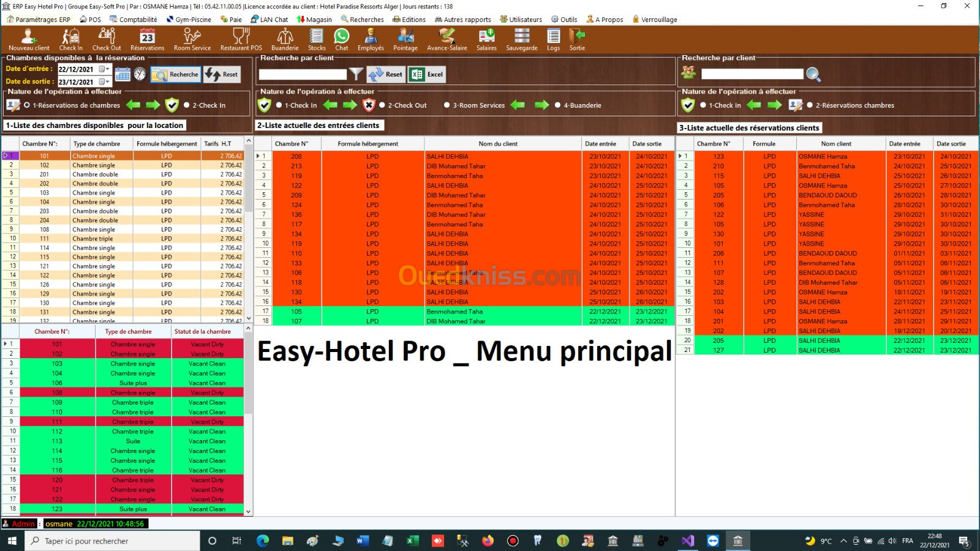Open the Verrouillage menu
Image resolution: width=980 pixels, height=551 pixels.
point(655,20)
